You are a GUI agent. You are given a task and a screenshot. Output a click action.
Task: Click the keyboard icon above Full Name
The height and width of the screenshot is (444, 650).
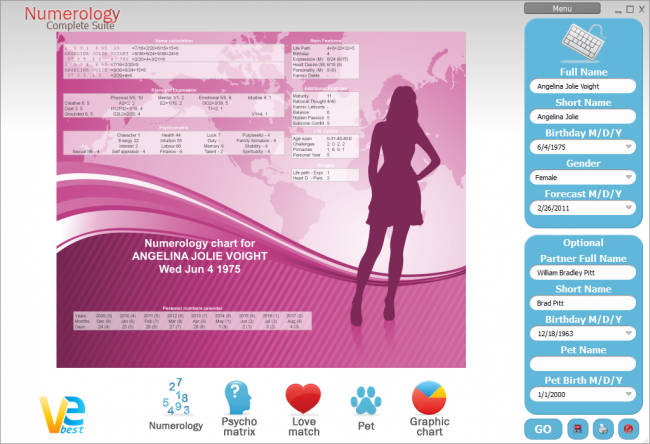584,43
